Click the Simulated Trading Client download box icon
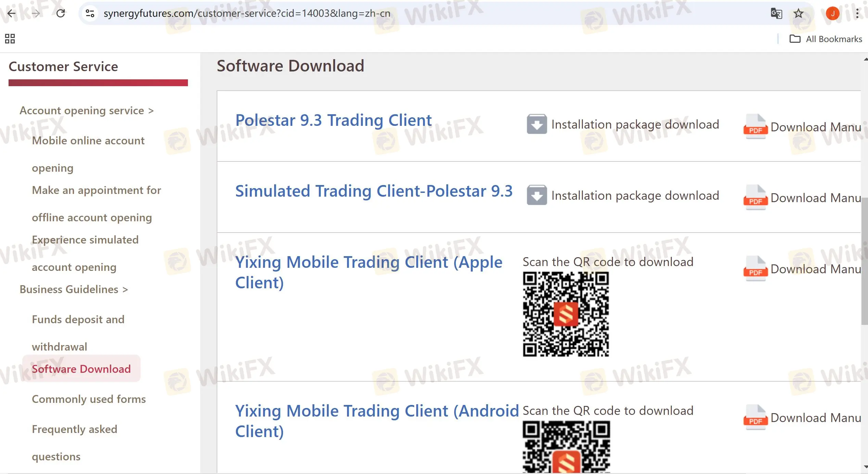The height and width of the screenshot is (474, 868). pos(536,195)
